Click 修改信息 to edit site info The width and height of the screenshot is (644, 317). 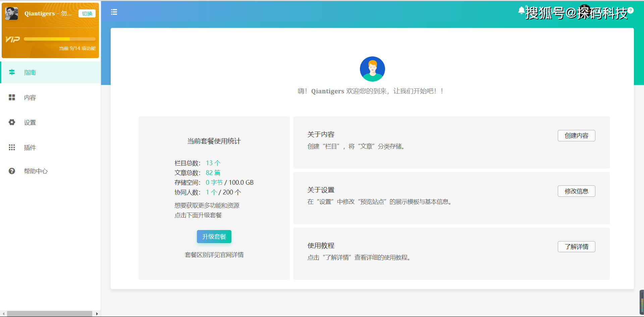coord(576,191)
